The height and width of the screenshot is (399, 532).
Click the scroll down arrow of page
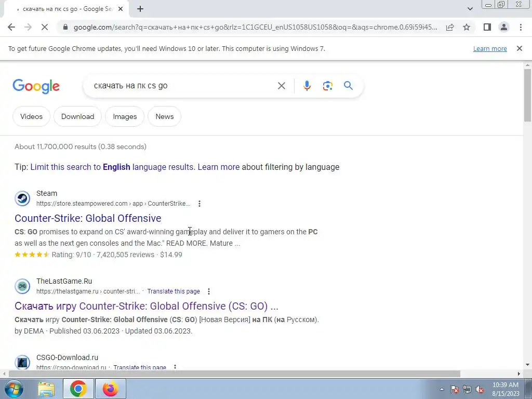point(527,365)
